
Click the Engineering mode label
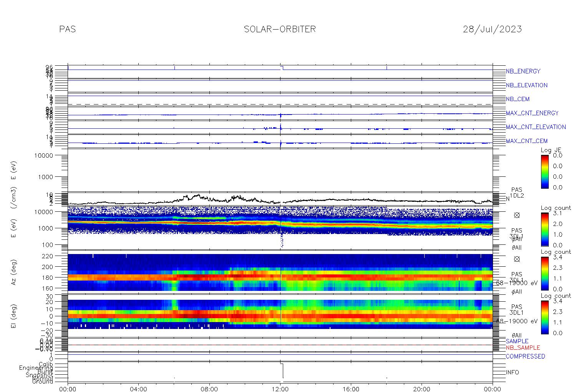tap(37, 368)
